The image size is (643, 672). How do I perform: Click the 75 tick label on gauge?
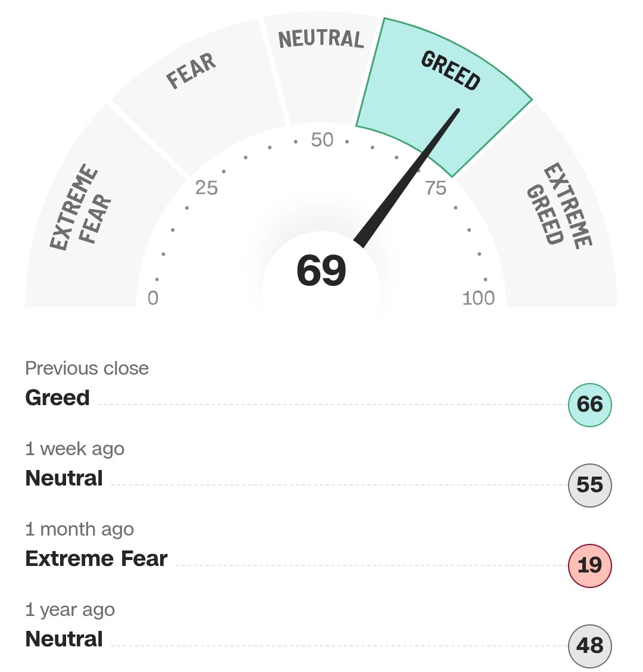coord(436,188)
